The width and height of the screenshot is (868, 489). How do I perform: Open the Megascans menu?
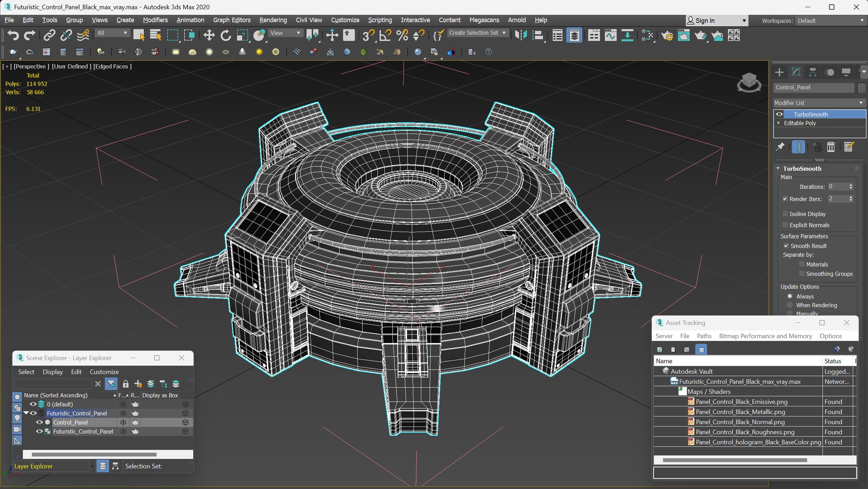point(484,20)
